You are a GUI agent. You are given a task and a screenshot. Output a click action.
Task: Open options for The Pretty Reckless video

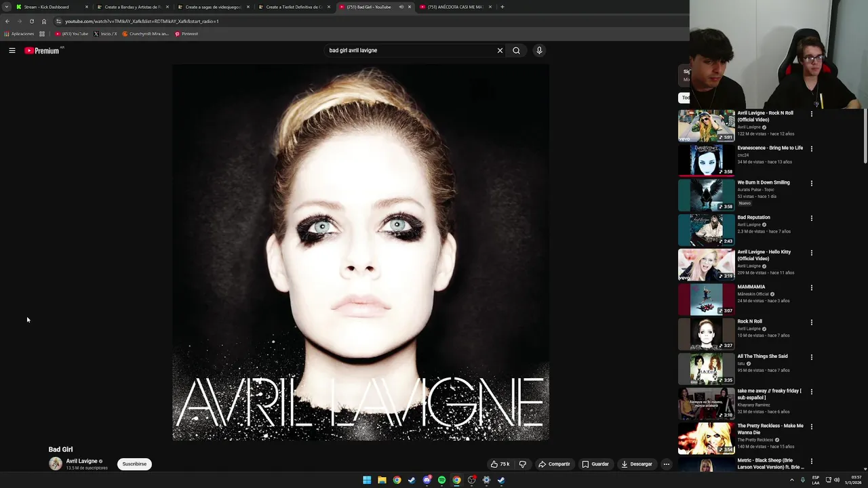coord(811,426)
